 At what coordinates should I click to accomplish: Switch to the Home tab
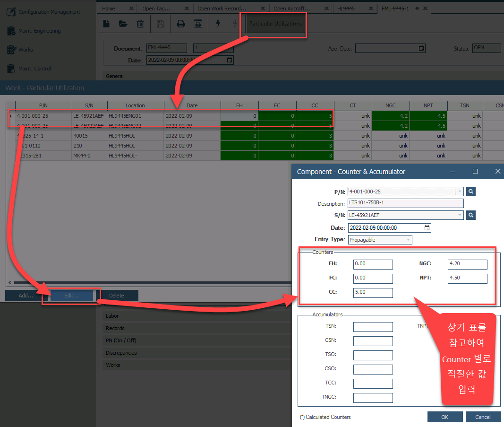point(109,9)
